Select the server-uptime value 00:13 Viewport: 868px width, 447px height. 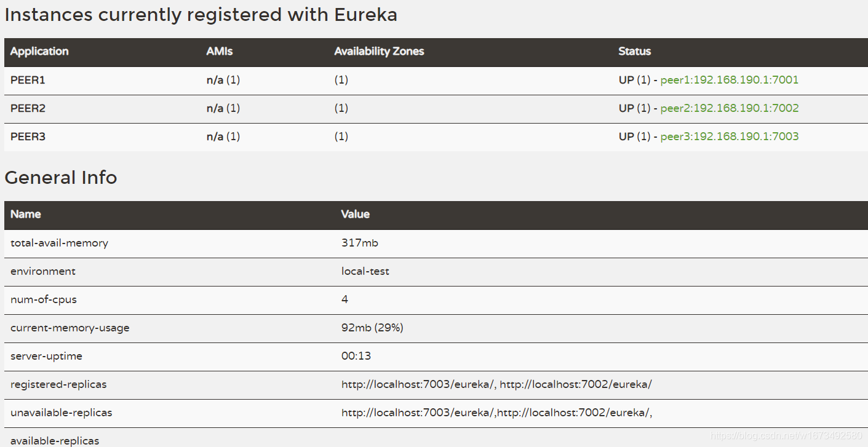click(355, 356)
